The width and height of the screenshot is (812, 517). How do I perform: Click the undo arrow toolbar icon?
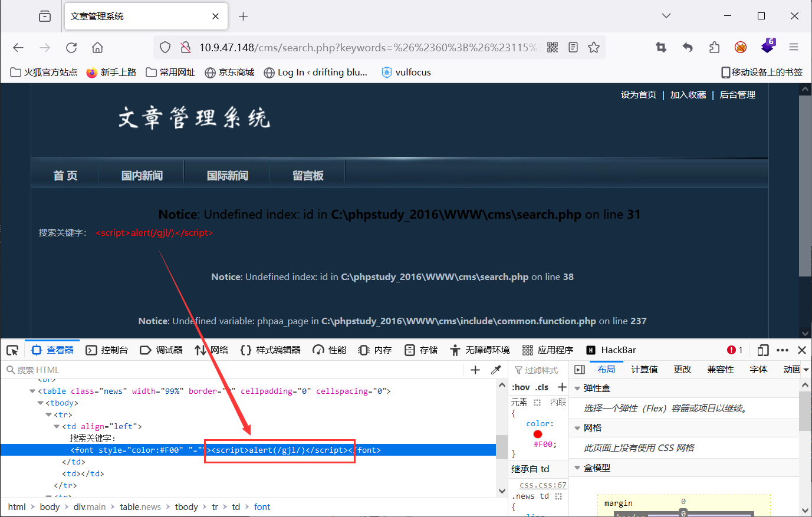tap(688, 47)
